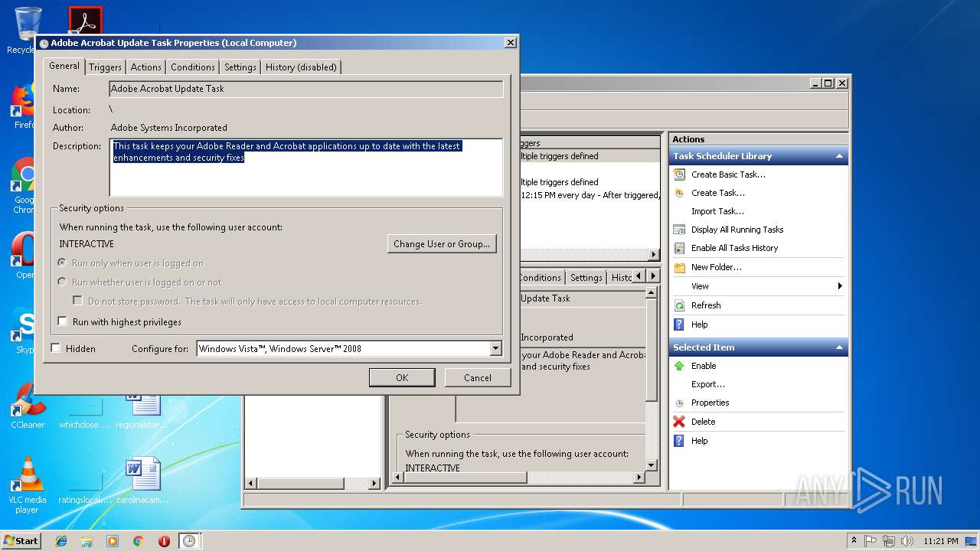The height and width of the screenshot is (551, 980).
Task: Click the Task Scheduler taskbar button
Action: coord(189,541)
